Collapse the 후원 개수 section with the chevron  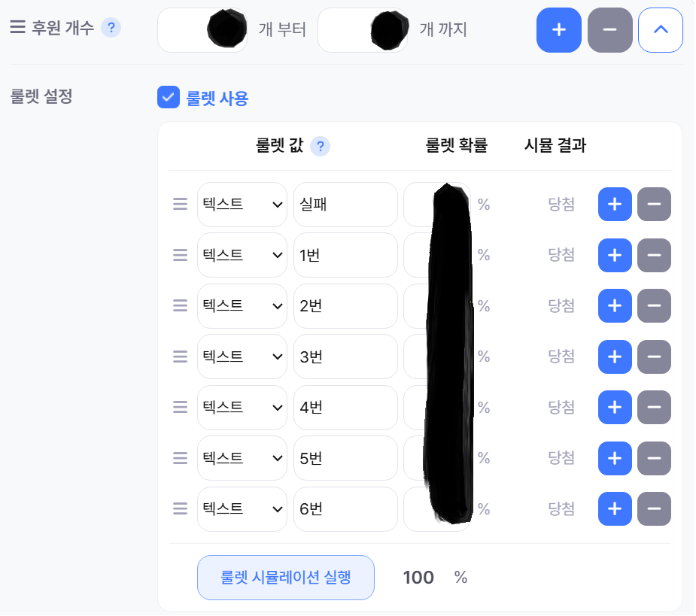[x=660, y=30]
